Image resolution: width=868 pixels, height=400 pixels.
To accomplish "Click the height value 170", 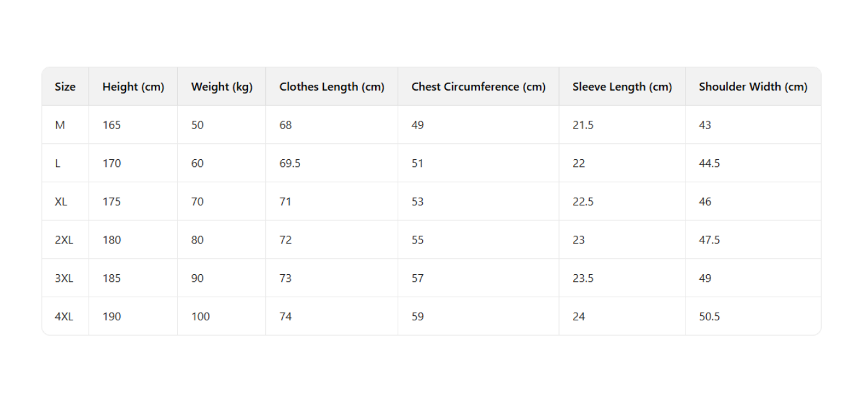I will [x=112, y=163].
